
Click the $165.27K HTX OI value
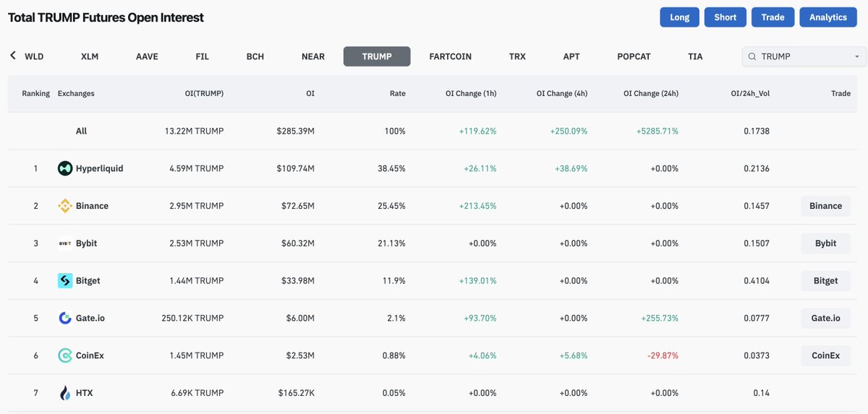point(297,393)
